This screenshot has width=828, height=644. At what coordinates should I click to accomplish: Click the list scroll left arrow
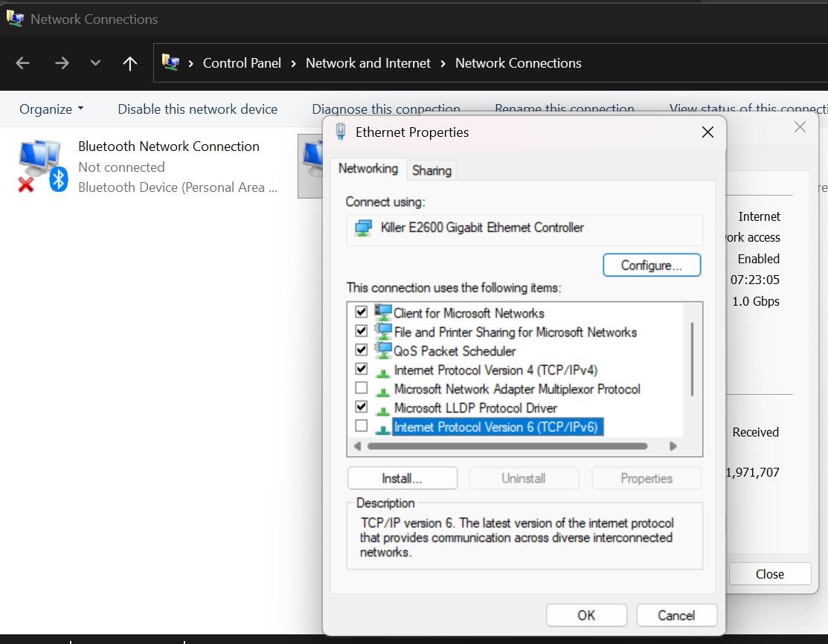pos(358,447)
